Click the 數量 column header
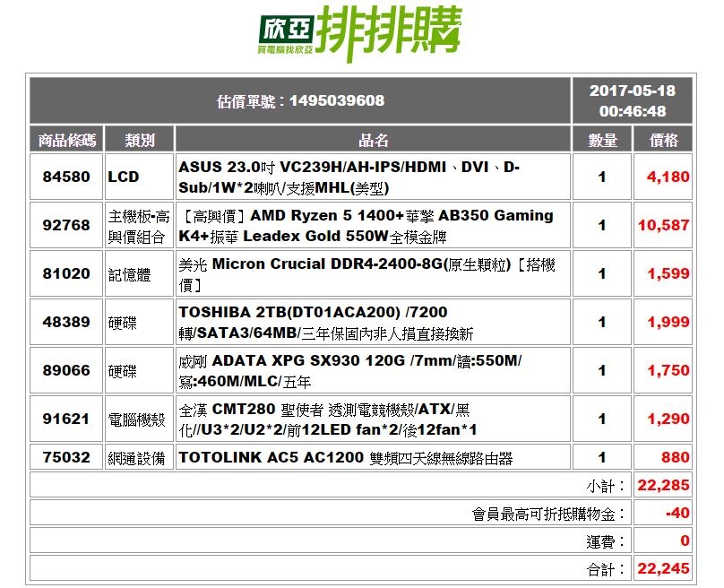This screenshot has width=724, height=588. pyautogui.click(x=602, y=140)
